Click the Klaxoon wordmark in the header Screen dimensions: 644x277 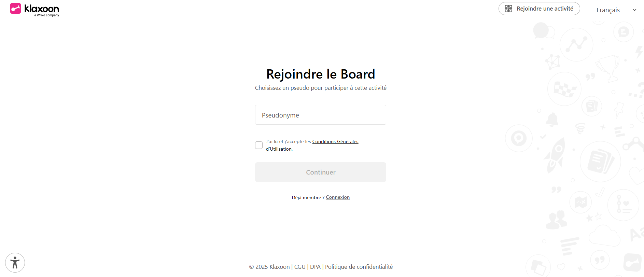point(42,9)
